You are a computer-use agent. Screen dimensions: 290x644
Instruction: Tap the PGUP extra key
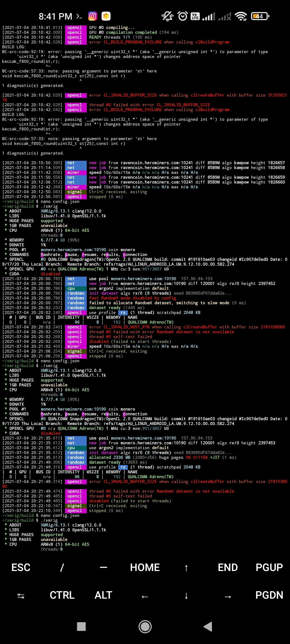point(269,568)
